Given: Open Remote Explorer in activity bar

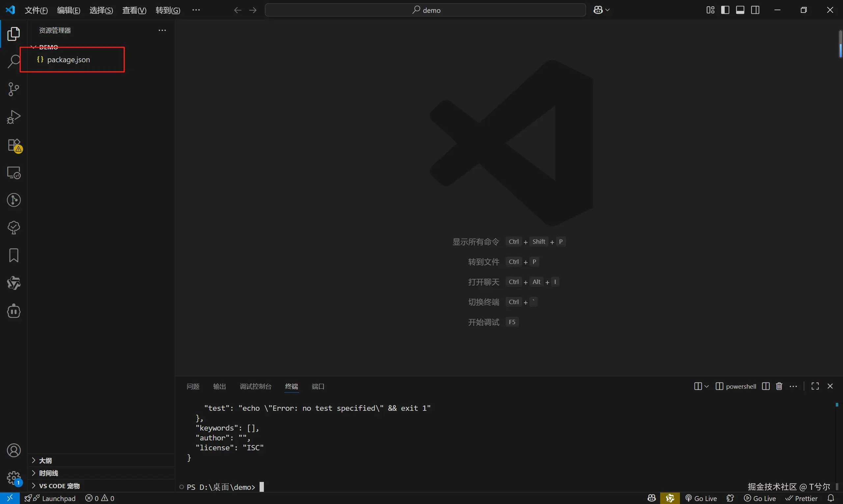Looking at the screenshot, I should [x=14, y=173].
